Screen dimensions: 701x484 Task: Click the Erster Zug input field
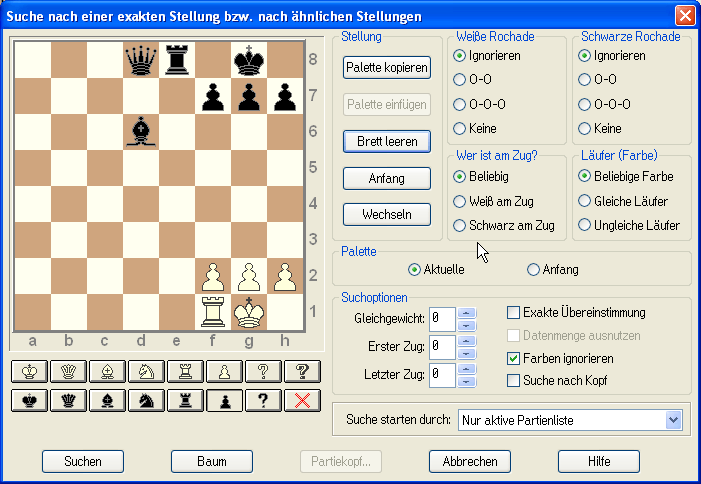442,347
